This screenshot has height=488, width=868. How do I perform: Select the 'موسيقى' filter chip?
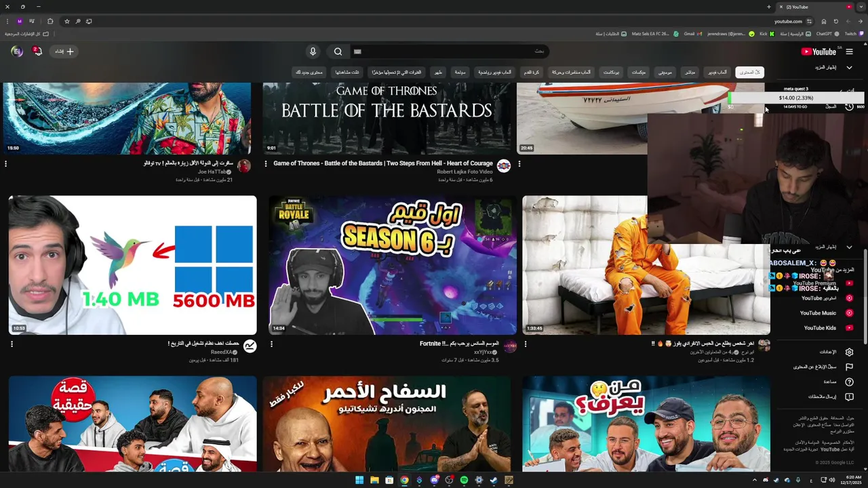[x=665, y=72]
